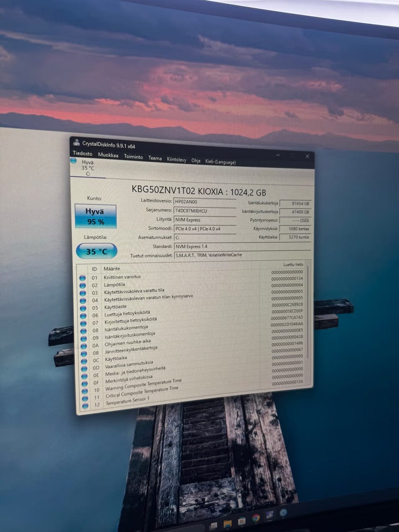Click the status dot for Kirjoitettuja tietoyksiköitä

pos(83,323)
